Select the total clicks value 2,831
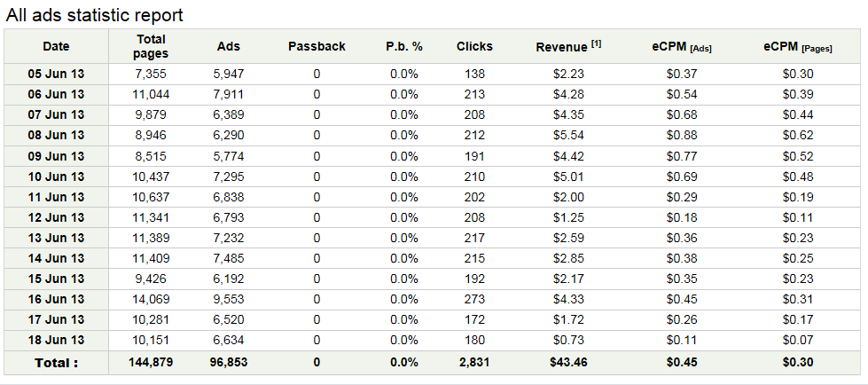 [474, 362]
